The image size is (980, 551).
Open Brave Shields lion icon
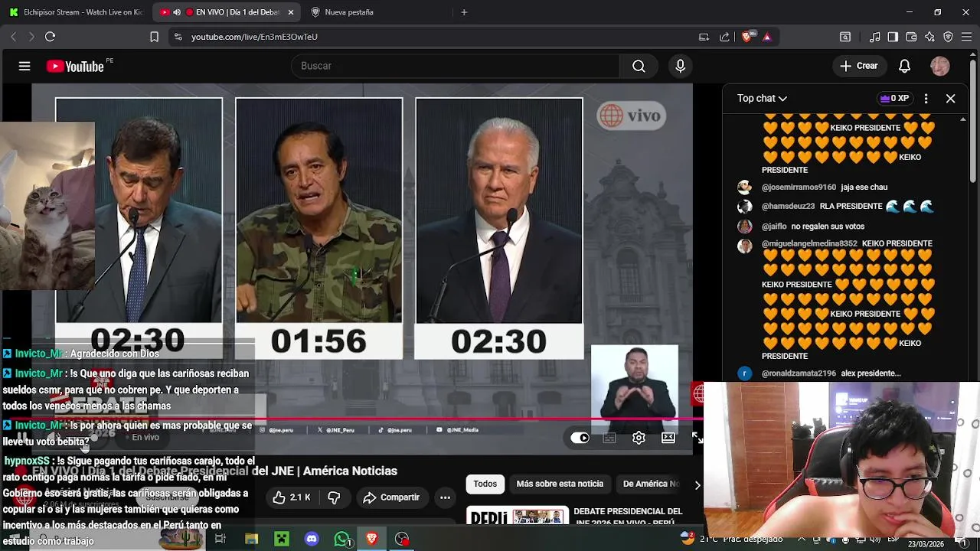[x=747, y=37]
